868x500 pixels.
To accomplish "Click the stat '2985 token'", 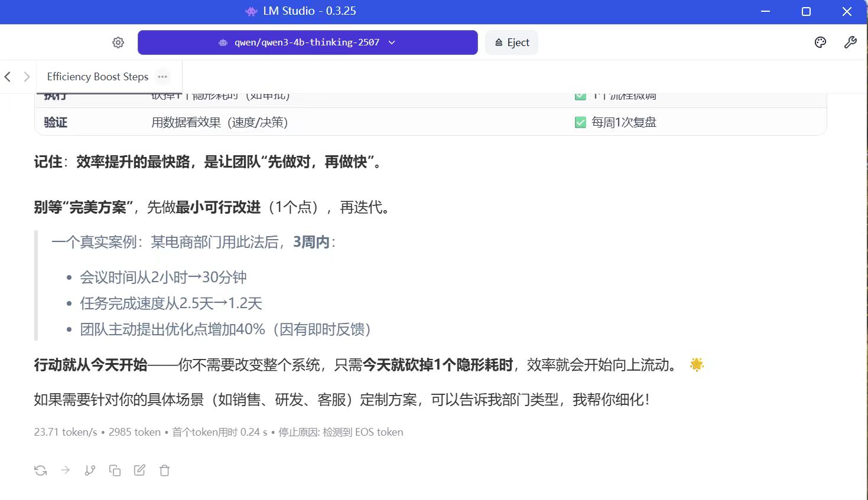I will coord(135,432).
